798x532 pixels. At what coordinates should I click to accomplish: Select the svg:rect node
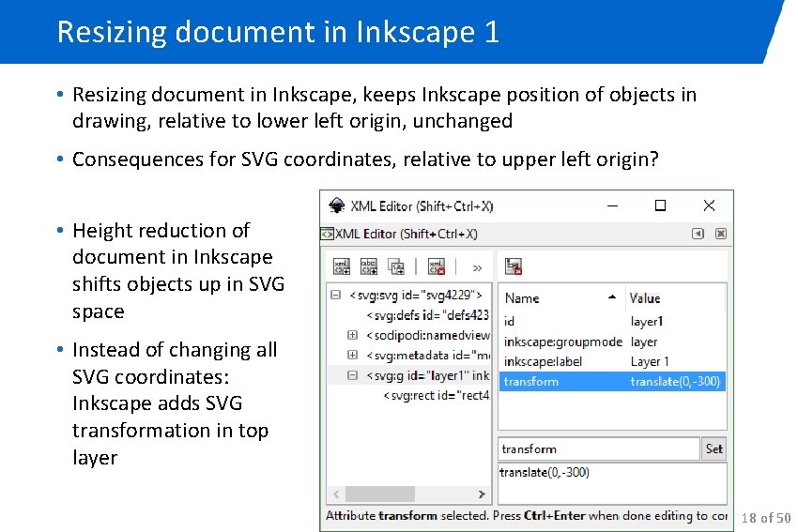pyautogui.click(x=437, y=395)
